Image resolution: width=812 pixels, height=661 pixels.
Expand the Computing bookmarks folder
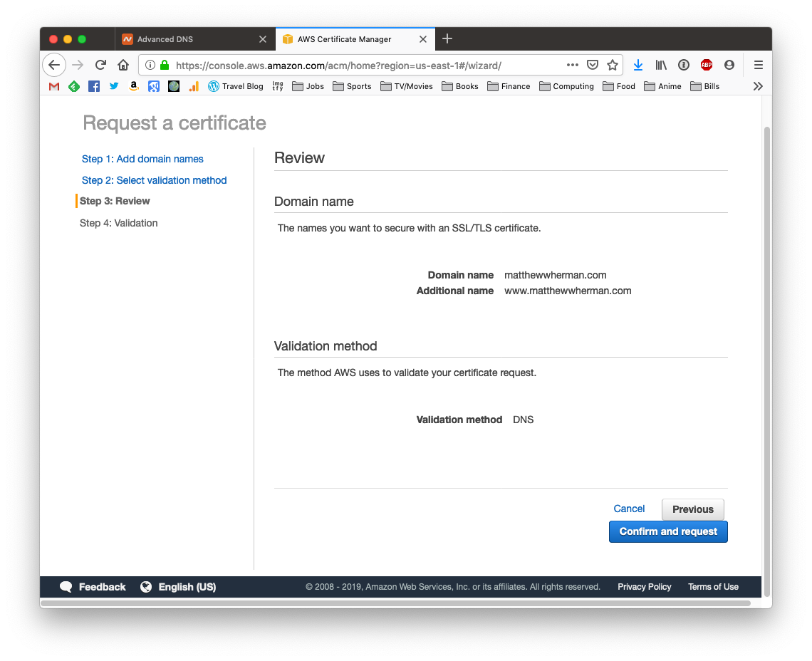[566, 86]
